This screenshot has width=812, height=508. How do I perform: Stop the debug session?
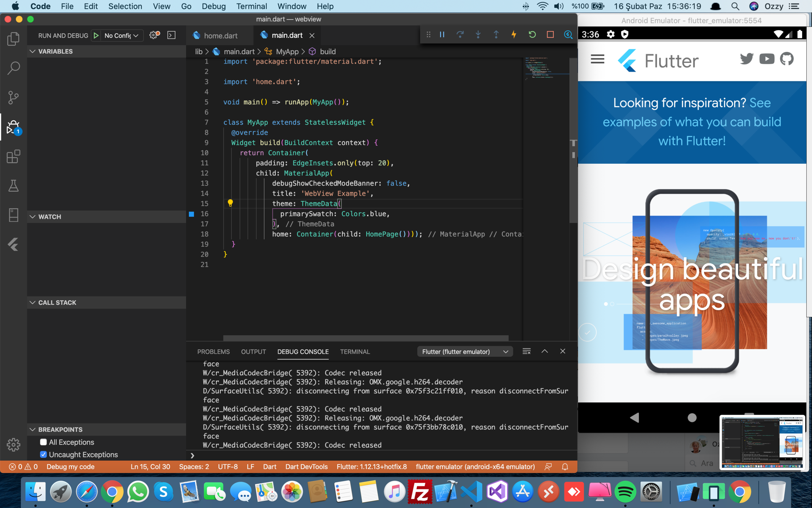(550, 35)
